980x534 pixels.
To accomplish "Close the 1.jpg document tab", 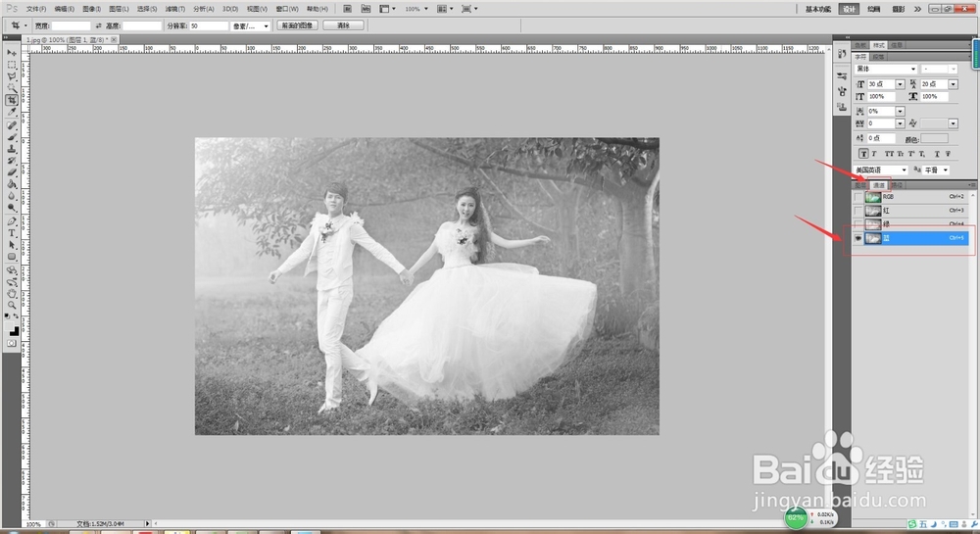I will click(114, 39).
